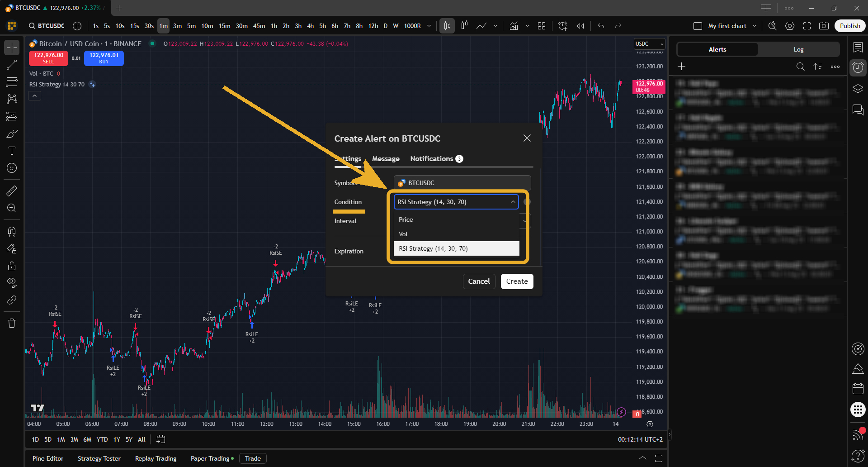Click the Publish button

tap(850, 26)
